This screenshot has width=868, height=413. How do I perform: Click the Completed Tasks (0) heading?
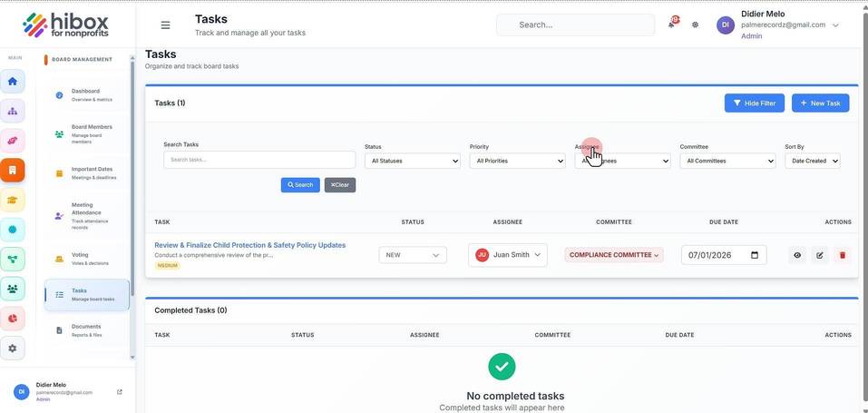[x=190, y=310]
